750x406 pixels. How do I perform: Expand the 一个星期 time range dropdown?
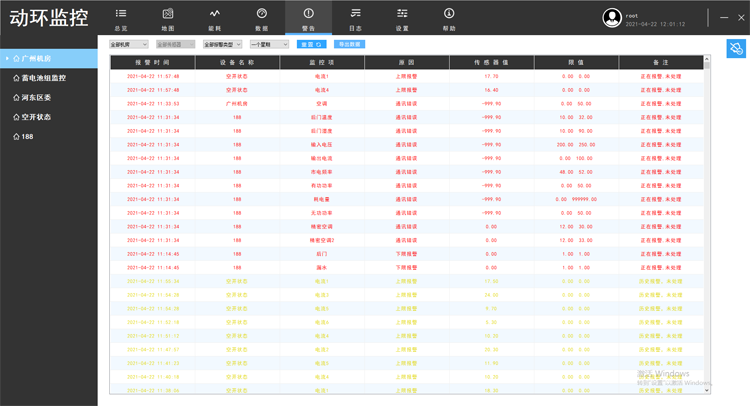(269, 45)
